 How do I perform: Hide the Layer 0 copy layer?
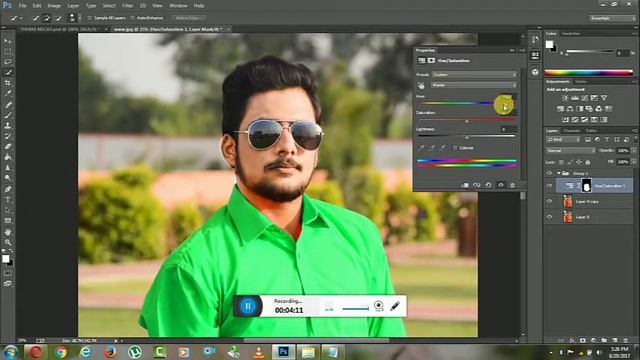549,201
